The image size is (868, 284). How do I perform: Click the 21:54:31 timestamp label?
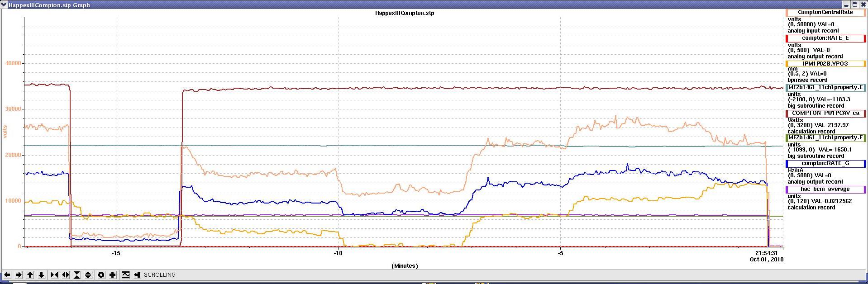tap(767, 253)
